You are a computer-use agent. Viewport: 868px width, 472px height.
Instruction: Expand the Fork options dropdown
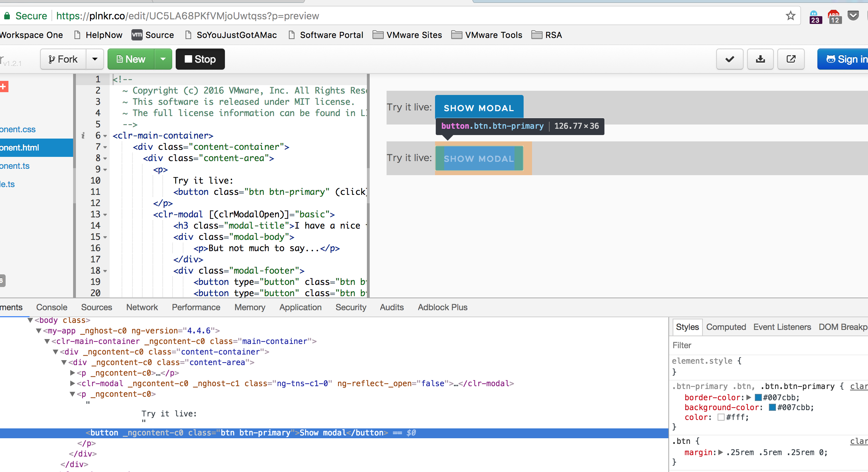click(94, 59)
